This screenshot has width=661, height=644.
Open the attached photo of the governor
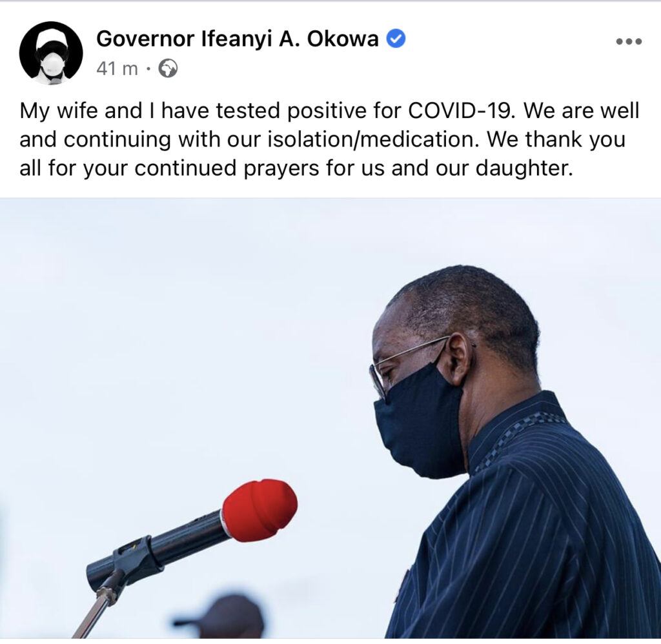click(x=330, y=418)
